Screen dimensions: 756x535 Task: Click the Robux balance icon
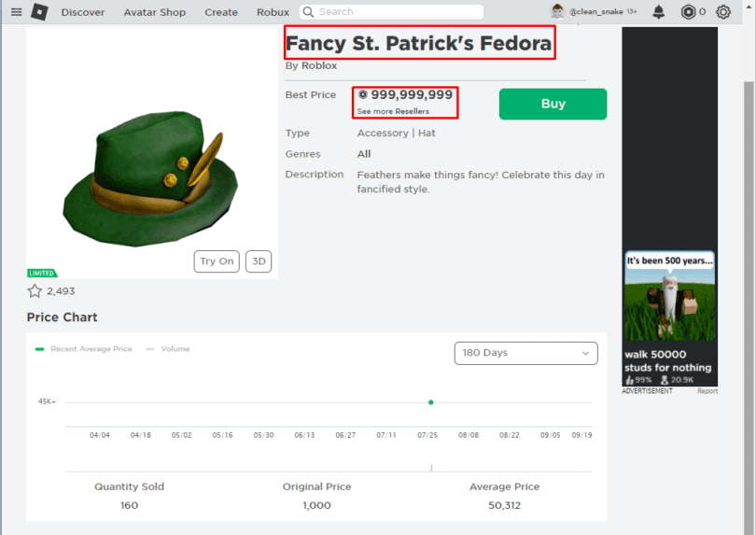pos(688,12)
